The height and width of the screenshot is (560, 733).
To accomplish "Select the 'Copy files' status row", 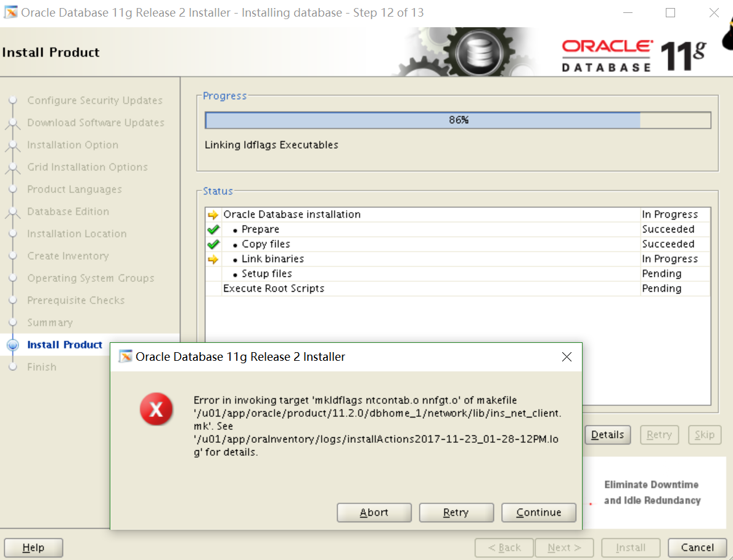I will (457, 244).
